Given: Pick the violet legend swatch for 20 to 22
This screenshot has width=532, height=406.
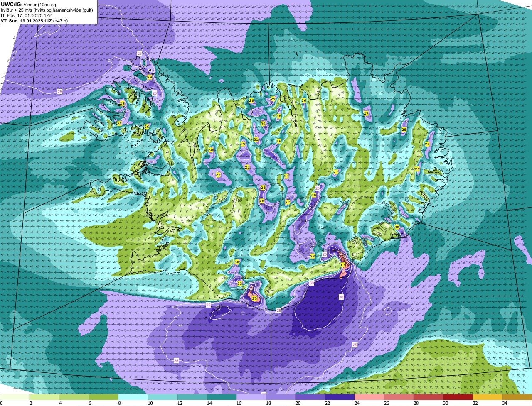Looking at the screenshot, I should coord(310,397).
